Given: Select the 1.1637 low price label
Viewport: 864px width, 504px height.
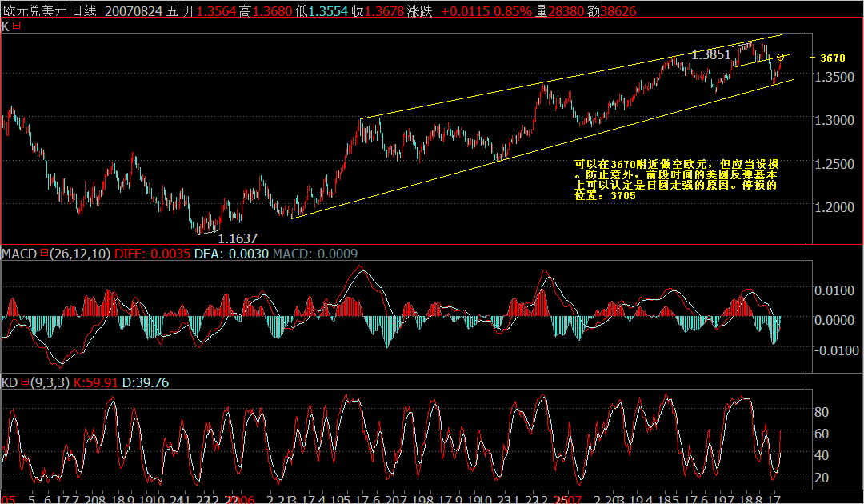Looking at the screenshot, I should point(238,238).
